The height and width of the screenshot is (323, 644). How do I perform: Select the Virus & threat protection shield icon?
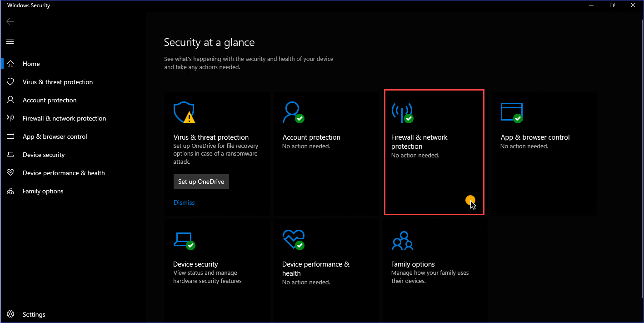click(x=10, y=81)
